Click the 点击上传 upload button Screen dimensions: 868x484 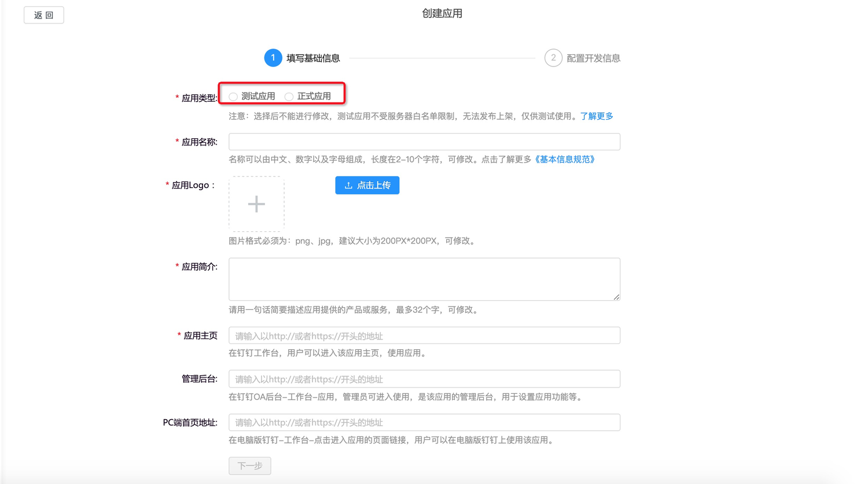point(367,185)
